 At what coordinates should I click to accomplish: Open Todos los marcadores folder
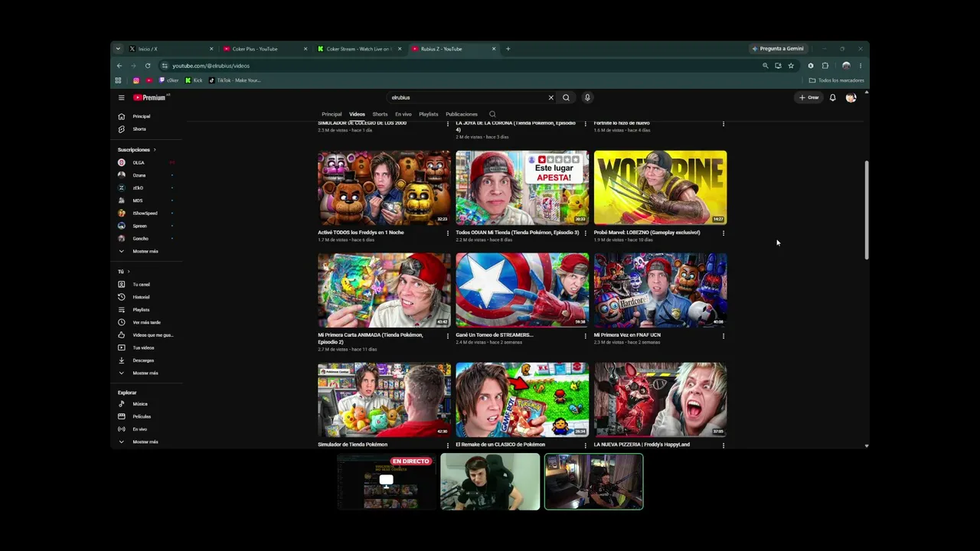coord(837,80)
